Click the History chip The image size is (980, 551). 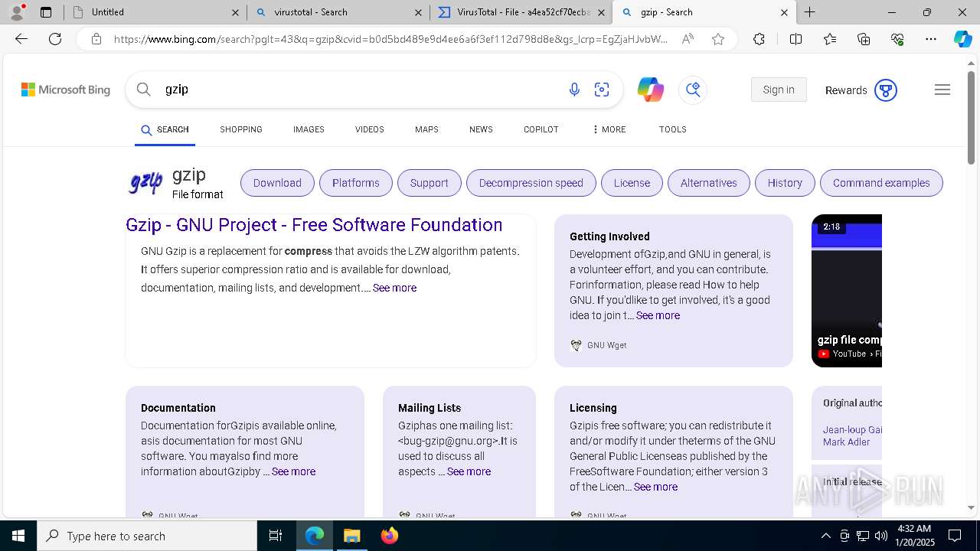(785, 183)
